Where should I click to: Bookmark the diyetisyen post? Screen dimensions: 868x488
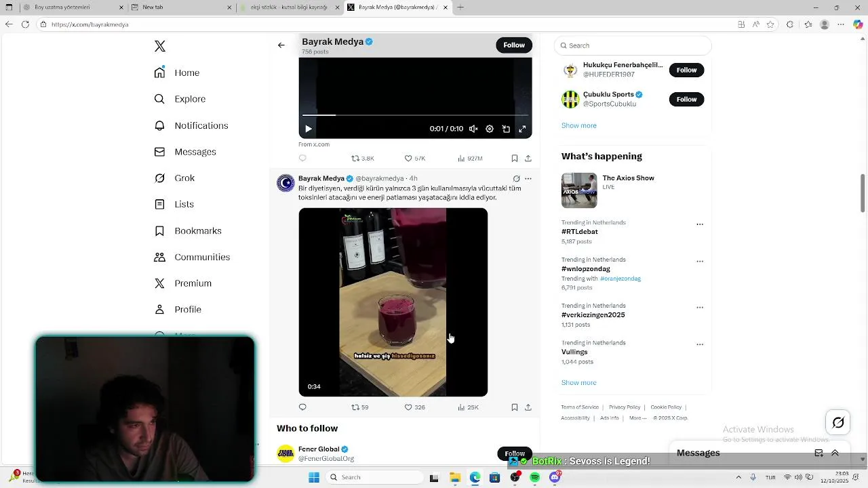click(x=515, y=407)
